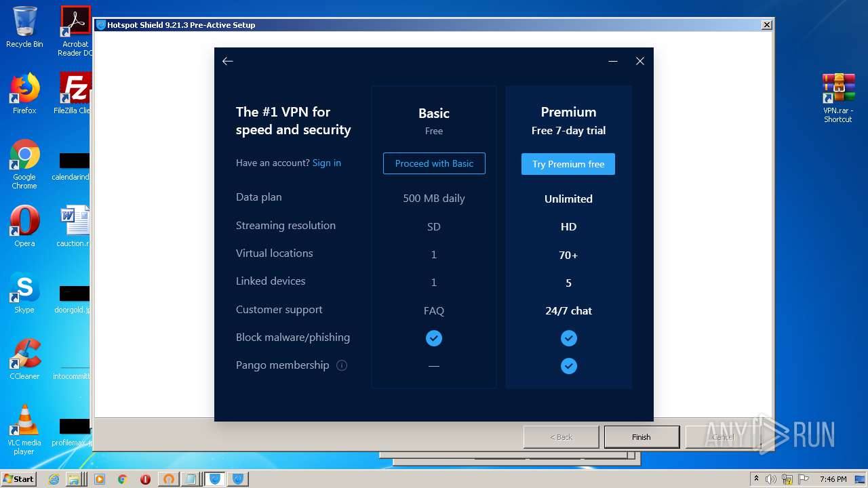
Task: Click the greyed Back button in Setup
Action: point(561,437)
